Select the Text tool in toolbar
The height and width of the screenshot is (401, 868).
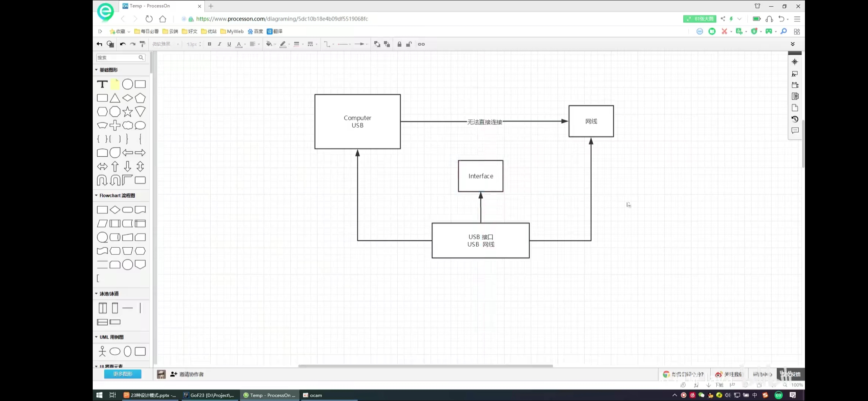[102, 84]
